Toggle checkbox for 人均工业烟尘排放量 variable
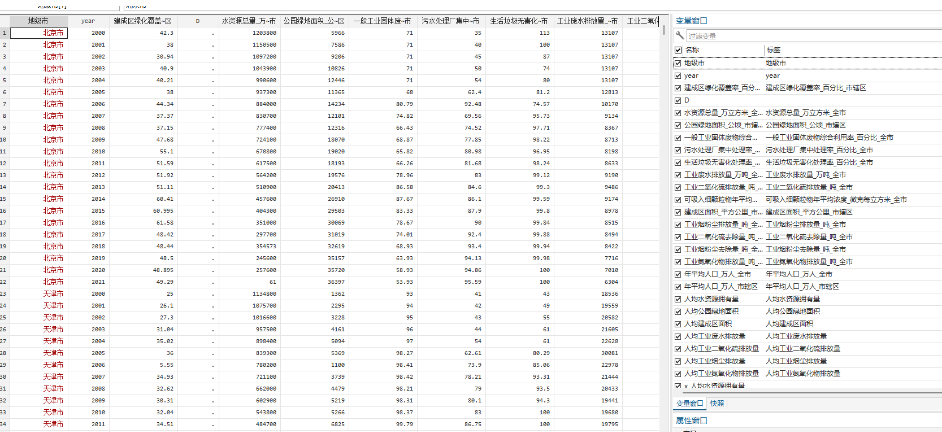The image size is (942, 432). pyautogui.click(x=678, y=361)
